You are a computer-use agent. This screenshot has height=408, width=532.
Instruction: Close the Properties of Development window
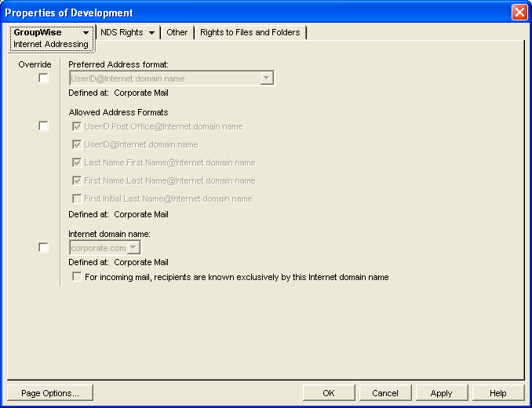click(x=519, y=13)
